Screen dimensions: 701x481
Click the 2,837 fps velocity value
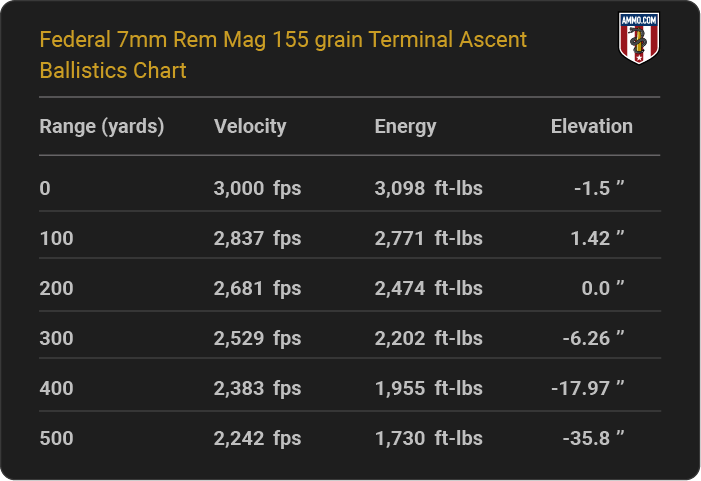point(257,238)
